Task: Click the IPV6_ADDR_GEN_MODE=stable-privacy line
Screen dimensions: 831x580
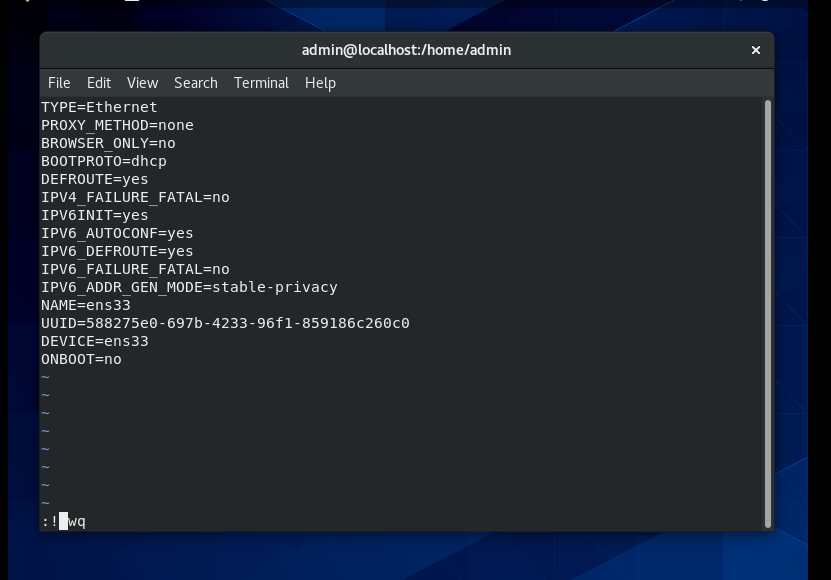Action: pos(188,287)
